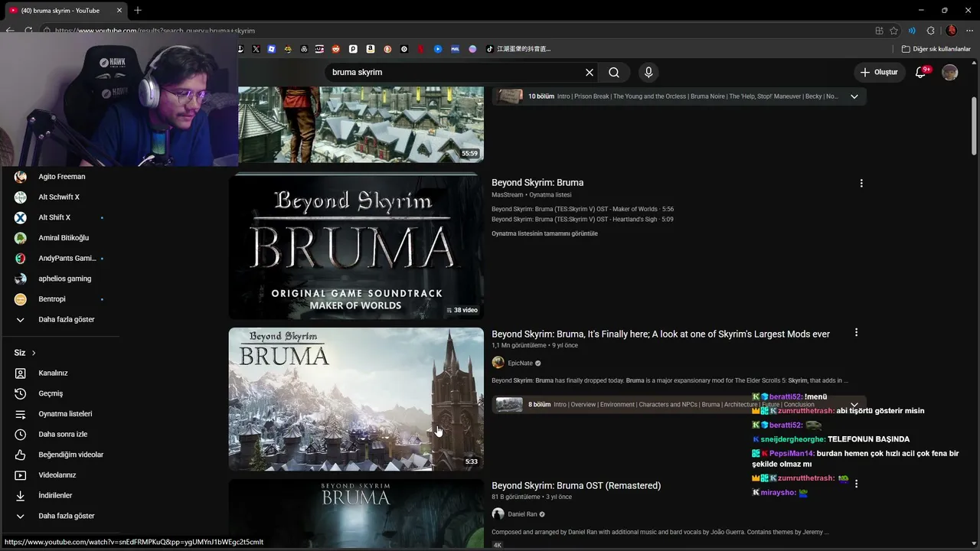Open the EpicNate channel name link

[x=520, y=364]
